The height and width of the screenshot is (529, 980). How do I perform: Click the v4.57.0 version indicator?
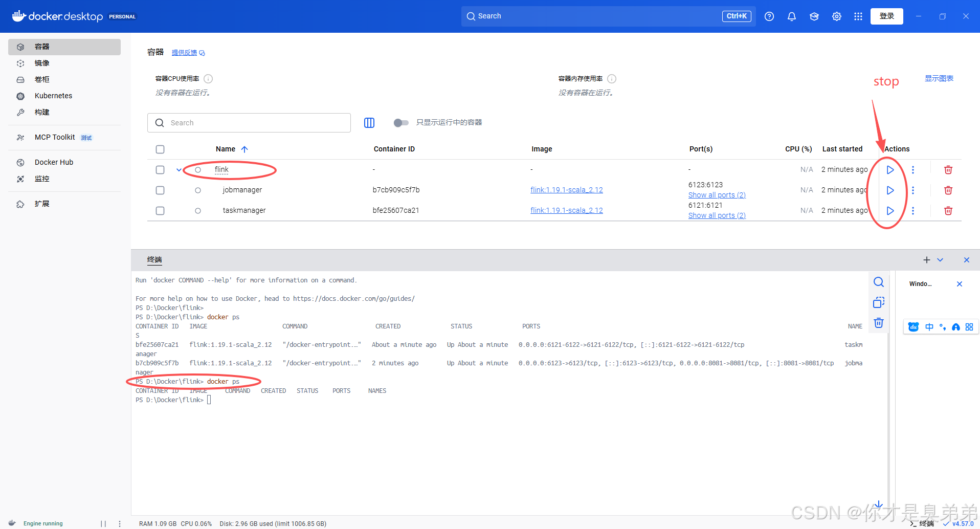[x=959, y=523]
